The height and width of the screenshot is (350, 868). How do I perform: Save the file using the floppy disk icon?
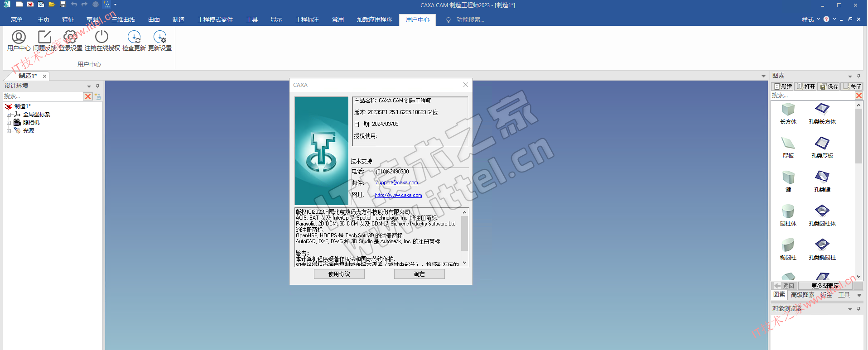click(x=63, y=5)
